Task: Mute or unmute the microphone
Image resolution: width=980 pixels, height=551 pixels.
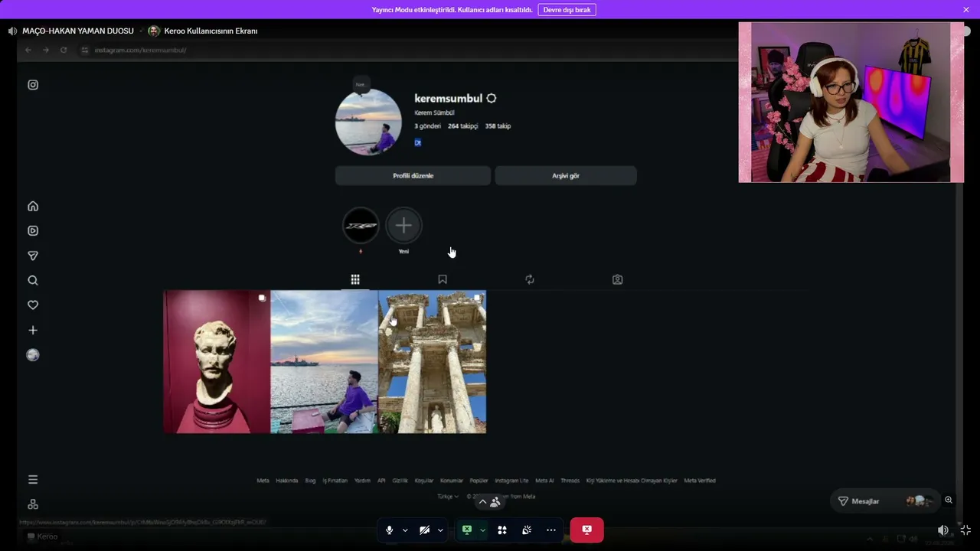Action: click(390, 530)
